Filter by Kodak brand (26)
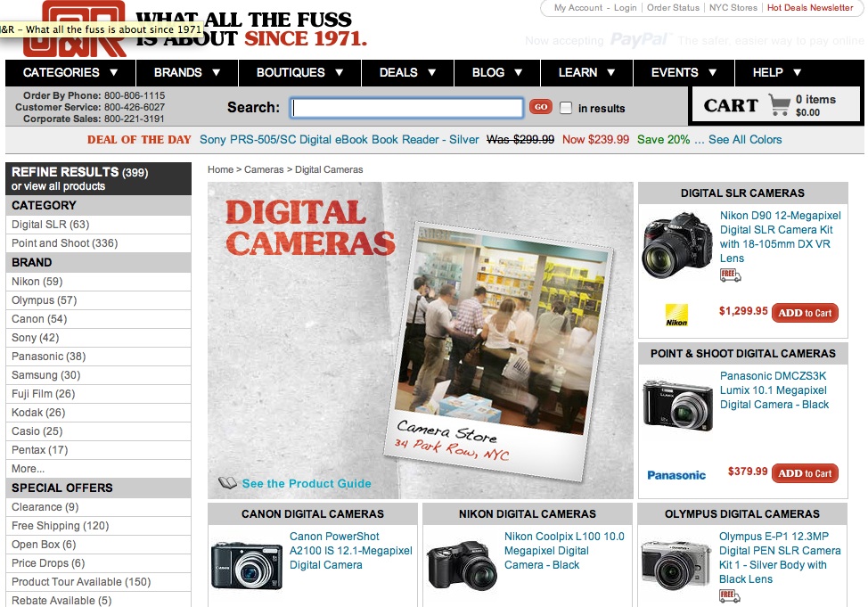This screenshot has width=868, height=607. pyautogui.click(x=99, y=413)
